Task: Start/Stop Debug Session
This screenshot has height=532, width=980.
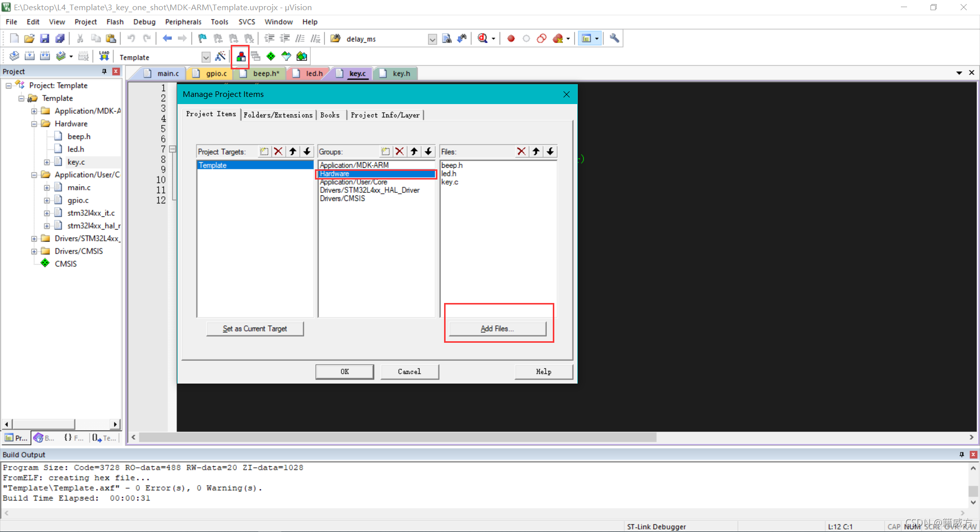Action: click(x=482, y=38)
